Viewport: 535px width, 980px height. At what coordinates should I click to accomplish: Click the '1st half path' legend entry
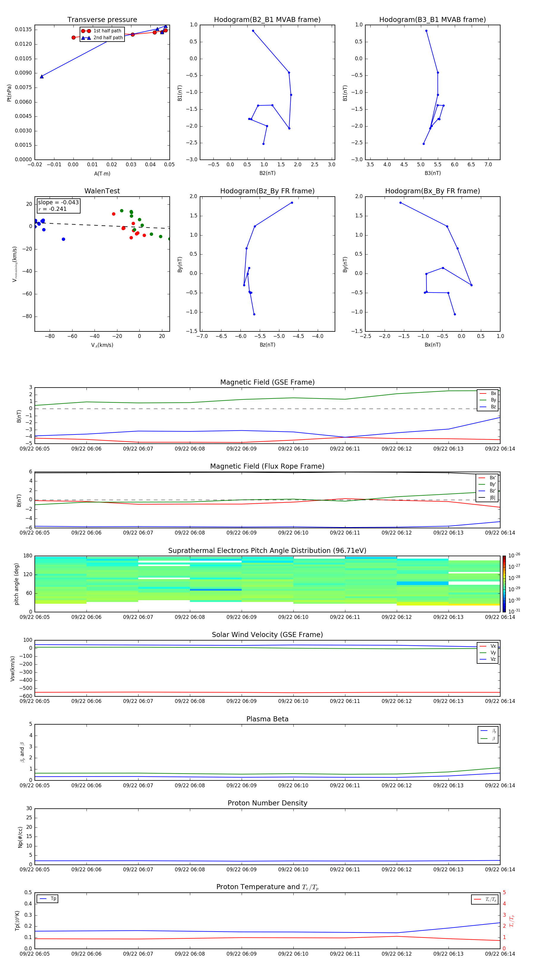(102, 31)
